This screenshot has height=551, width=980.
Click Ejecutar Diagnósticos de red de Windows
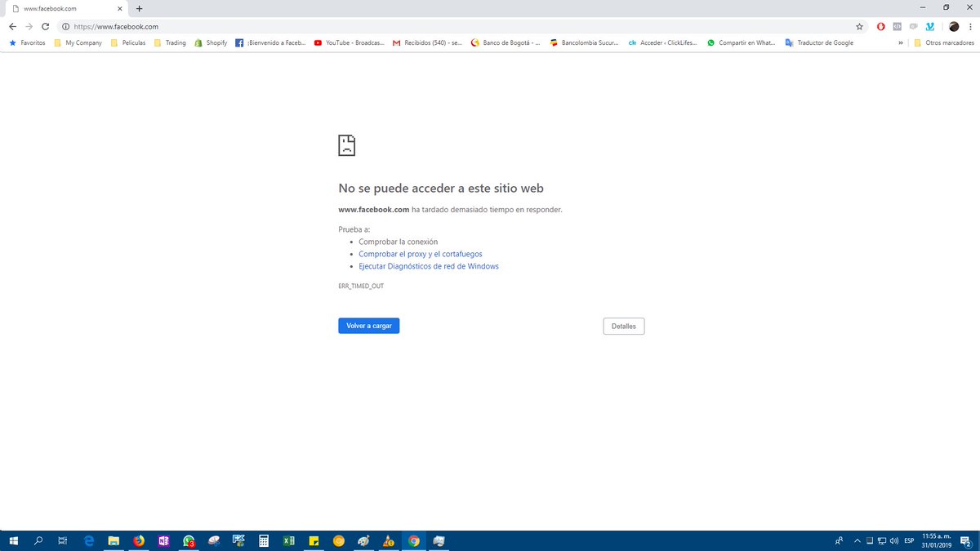coord(429,266)
